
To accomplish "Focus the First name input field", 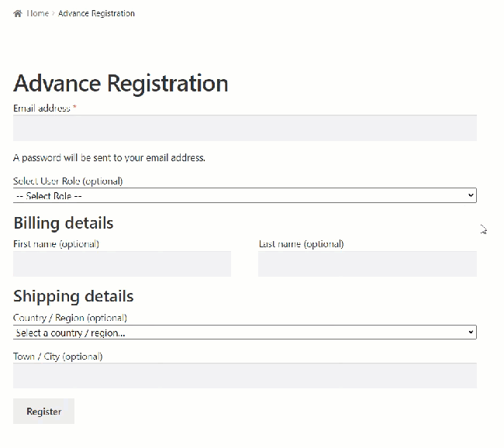I will coord(122,264).
